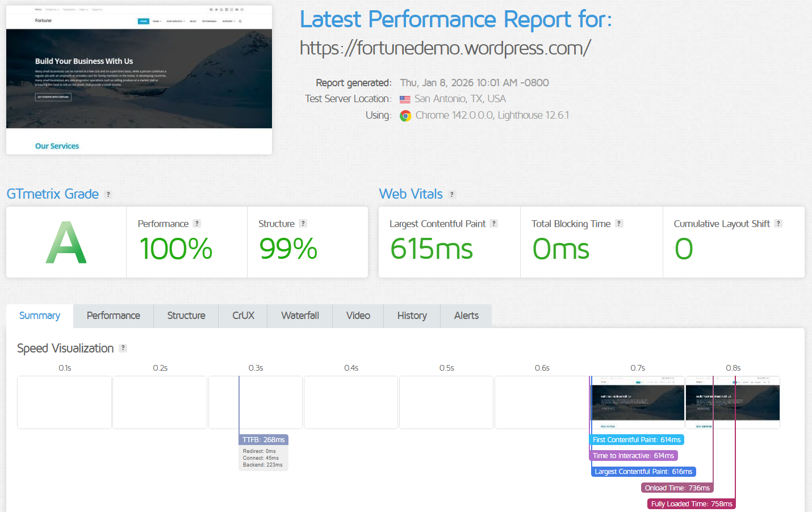
Task: Click the TTFB: 268ms marker
Action: [263, 440]
